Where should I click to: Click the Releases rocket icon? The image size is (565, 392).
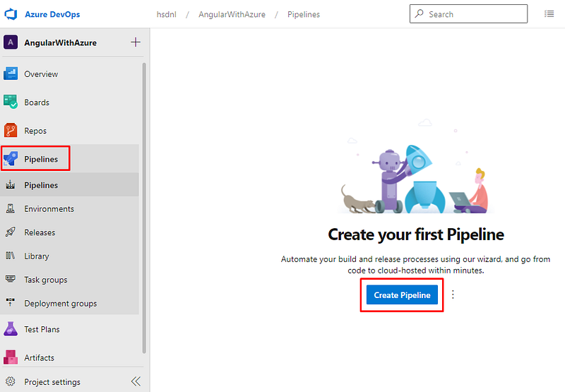pyautogui.click(x=11, y=232)
